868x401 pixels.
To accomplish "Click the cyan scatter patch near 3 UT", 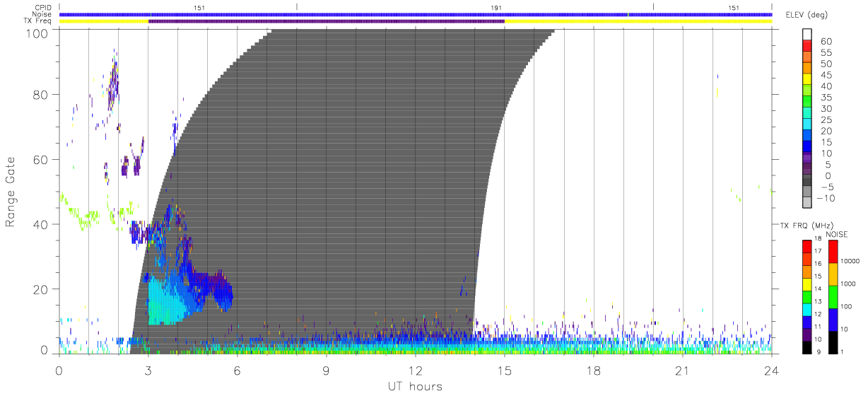I will tap(166, 302).
